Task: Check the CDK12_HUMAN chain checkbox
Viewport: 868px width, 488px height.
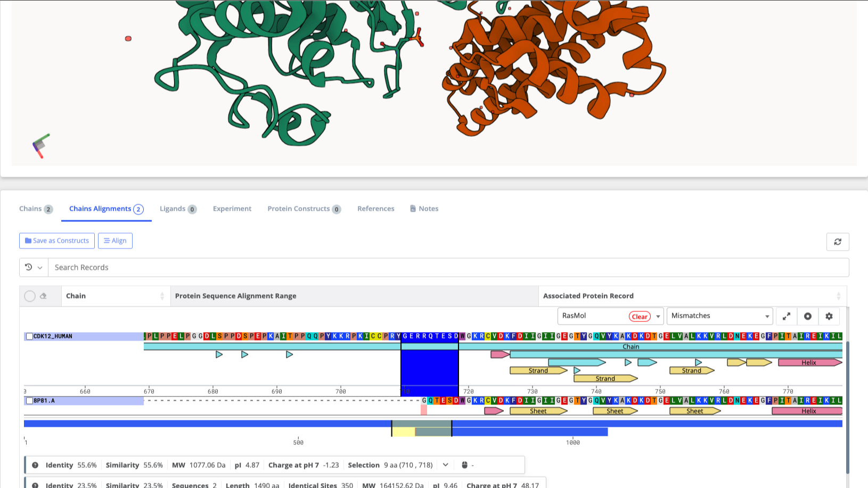Action: pos(29,336)
